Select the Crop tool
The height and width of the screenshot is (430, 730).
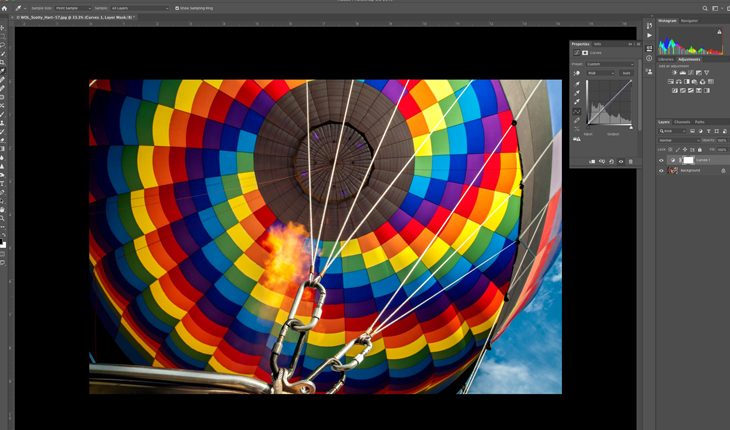coord(2,62)
